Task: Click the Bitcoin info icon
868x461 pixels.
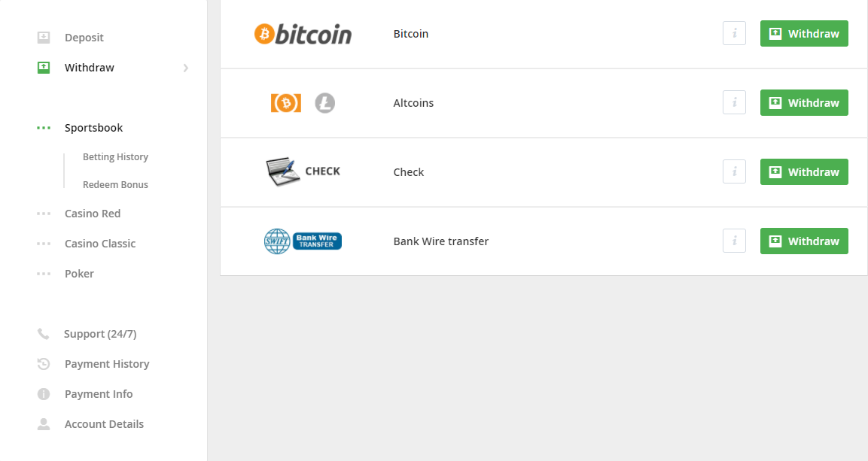Action: point(734,34)
